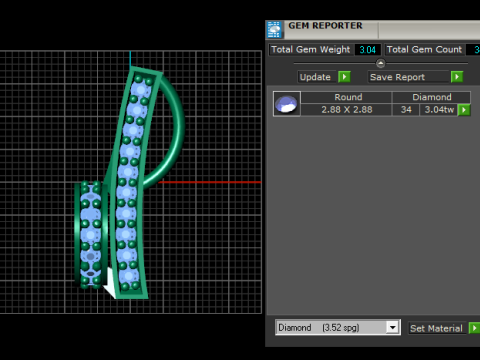
Task: Click the Gem Reporter panel icon
Action: pyautogui.click(x=274, y=30)
